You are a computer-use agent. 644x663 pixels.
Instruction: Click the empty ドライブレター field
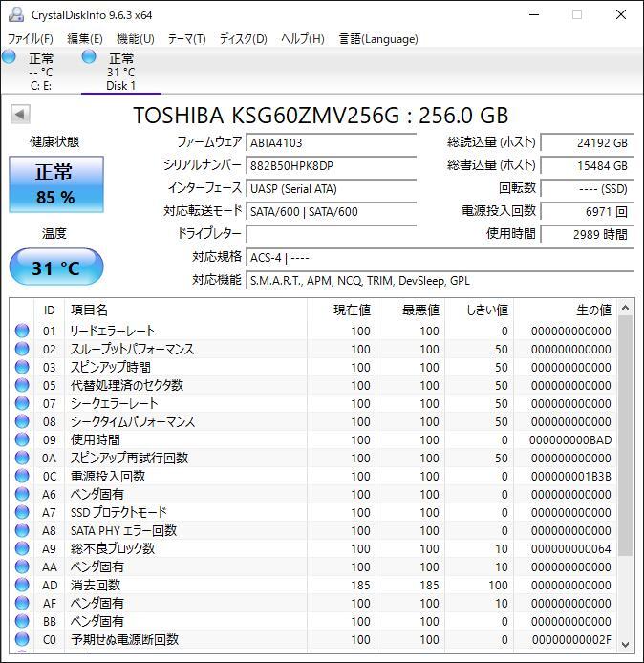click(x=332, y=234)
